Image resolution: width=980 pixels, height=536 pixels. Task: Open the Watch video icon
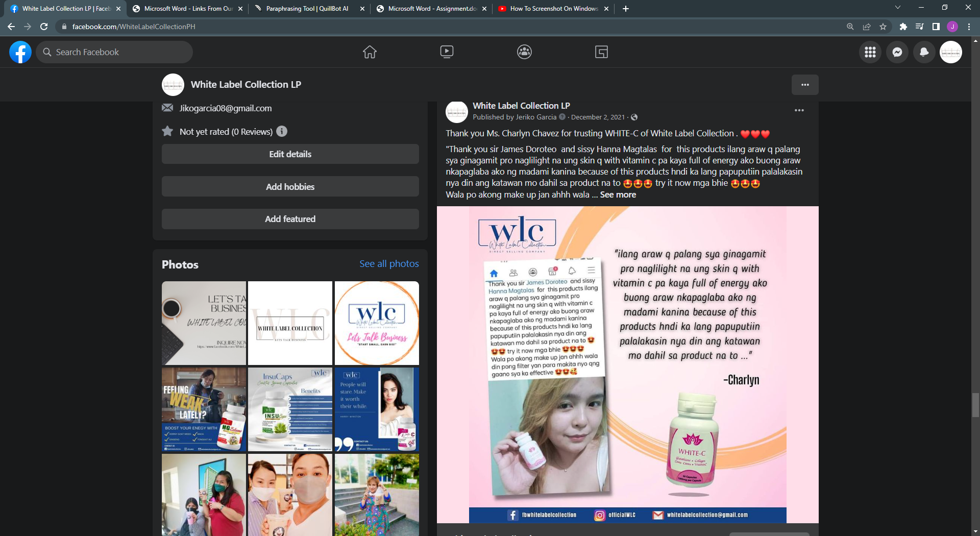(447, 52)
